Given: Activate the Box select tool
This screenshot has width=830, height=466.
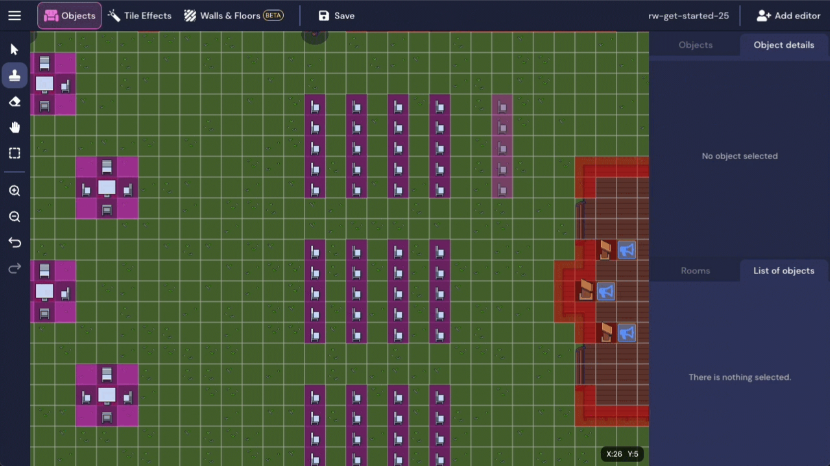Looking at the screenshot, I should pyautogui.click(x=14, y=153).
